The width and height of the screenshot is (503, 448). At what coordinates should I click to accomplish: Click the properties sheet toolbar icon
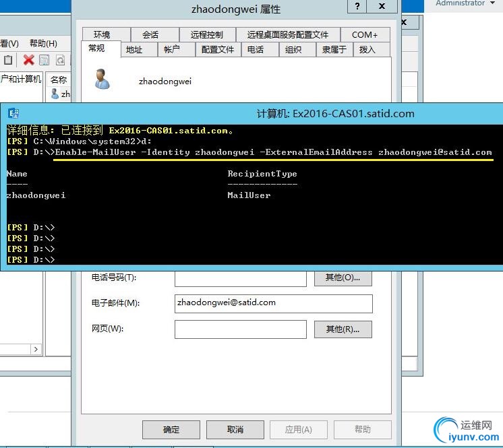pyautogui.click(x=45, y=60)
